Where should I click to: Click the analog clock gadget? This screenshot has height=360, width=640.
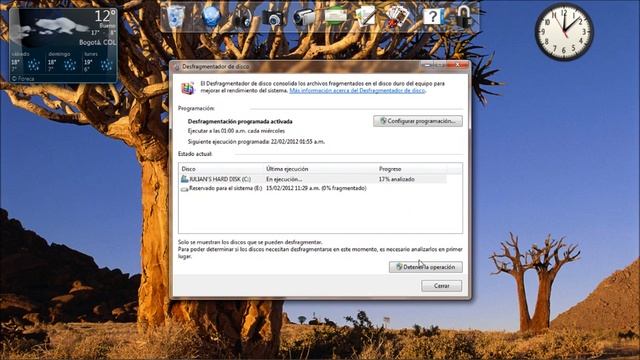click(x=564, y=32)
